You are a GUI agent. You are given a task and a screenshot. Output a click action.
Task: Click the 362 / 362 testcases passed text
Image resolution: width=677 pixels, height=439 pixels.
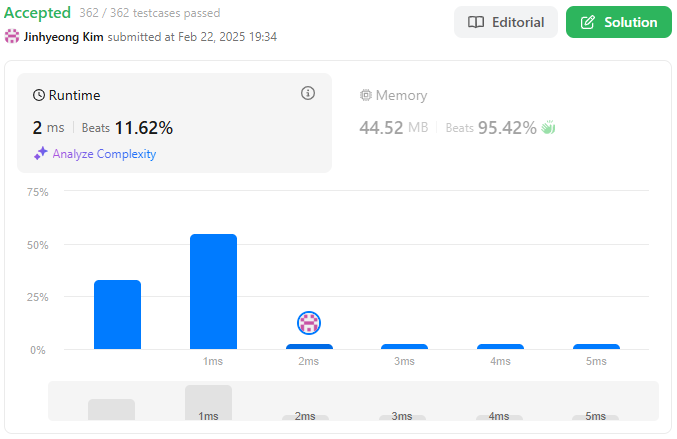(150, 13)
